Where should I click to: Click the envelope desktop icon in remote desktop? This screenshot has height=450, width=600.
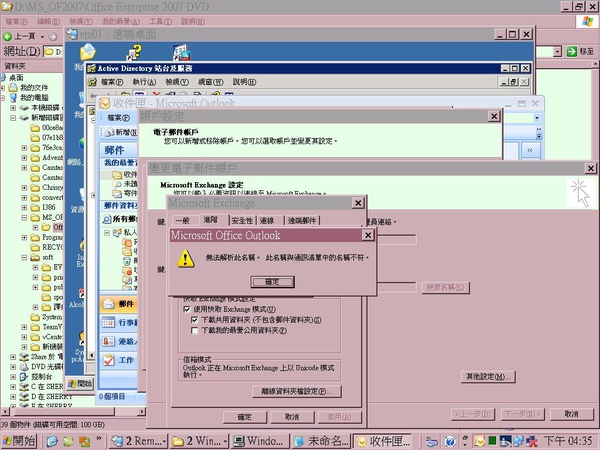(88, 52)
